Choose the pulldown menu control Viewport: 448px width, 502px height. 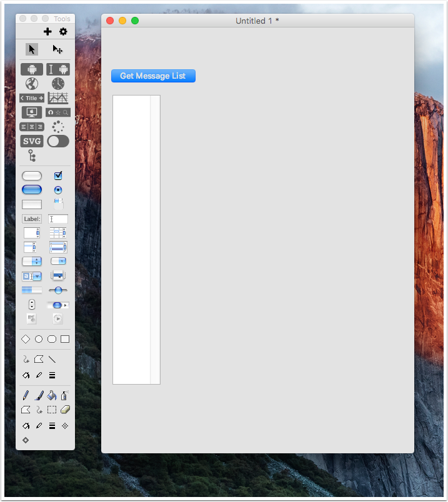coord(58,261)
